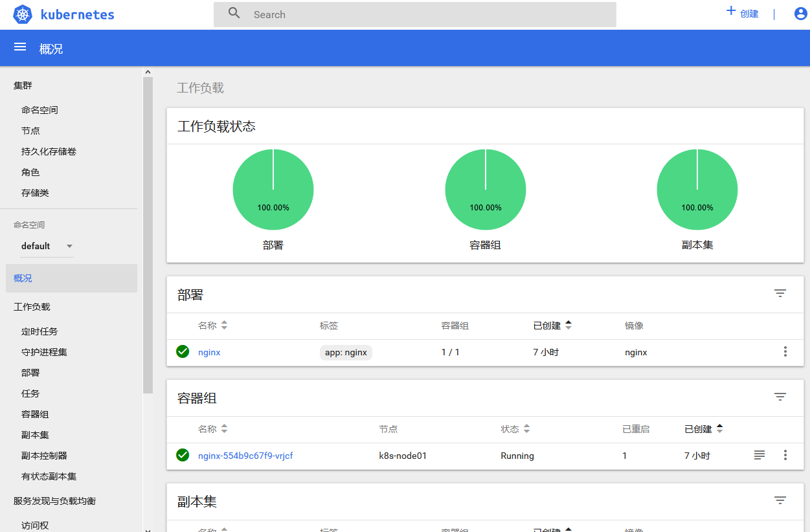Click 7 小时 in the nginx deployment row

(546, 352)
